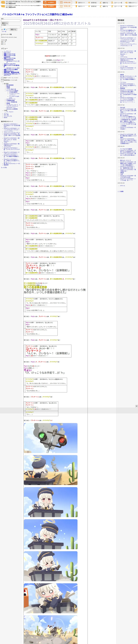
Task: Open カオスバトルロイヤル menu link
Action: point(10,64)
